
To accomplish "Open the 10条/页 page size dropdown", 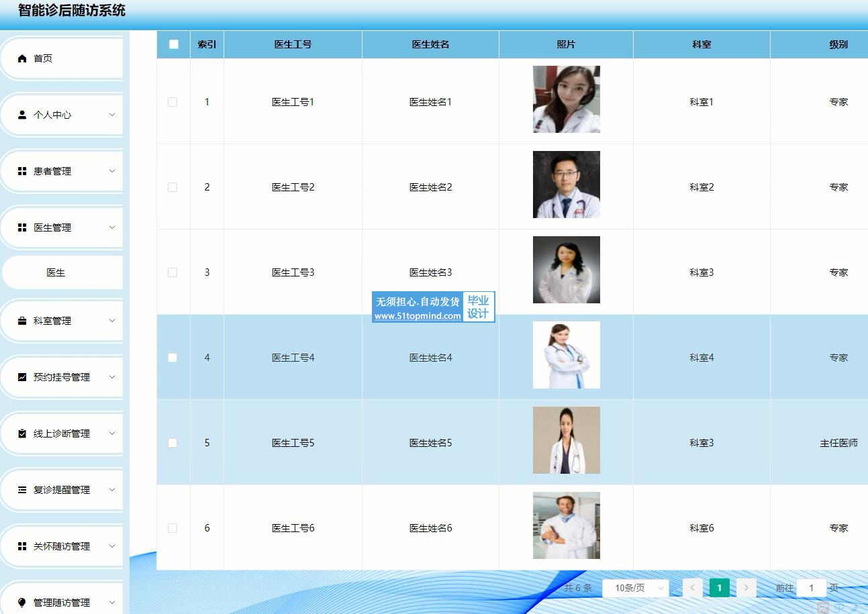I will [635, 588].
